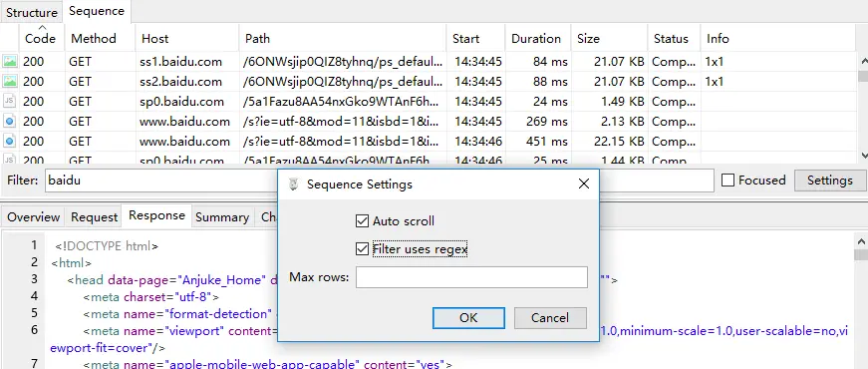Viewport: 868px width, 369px height.
Task: Open the Request tab
Action: 94,217
